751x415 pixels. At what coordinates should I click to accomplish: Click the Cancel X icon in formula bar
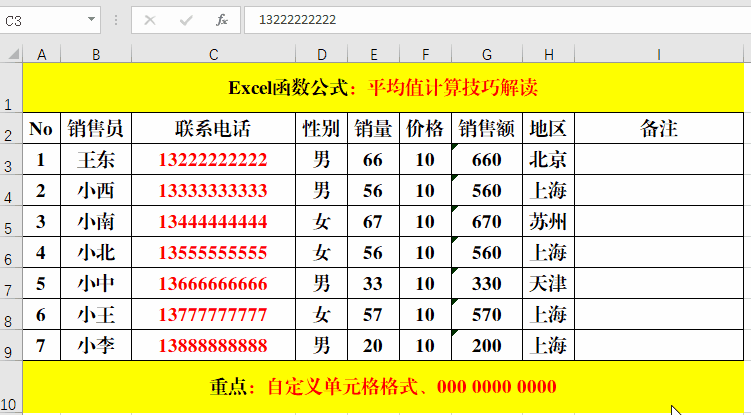tap(150, 20)
